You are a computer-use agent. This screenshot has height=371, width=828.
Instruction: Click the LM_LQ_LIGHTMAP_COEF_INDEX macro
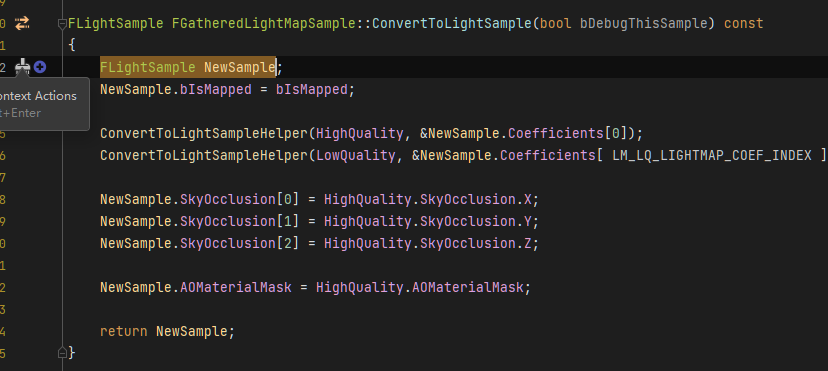(711, 155)
